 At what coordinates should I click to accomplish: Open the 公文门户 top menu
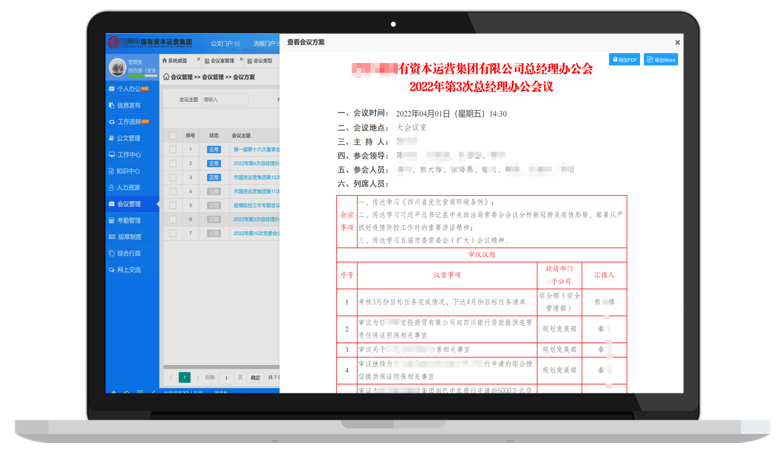(225, 44)
